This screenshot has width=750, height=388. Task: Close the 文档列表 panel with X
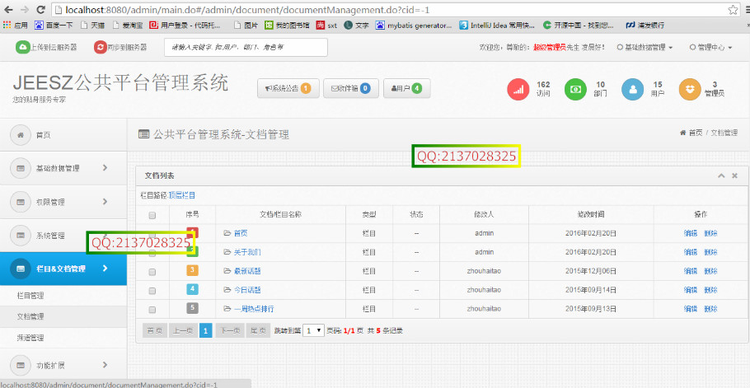pyautogui.click(x=735, y=176)
